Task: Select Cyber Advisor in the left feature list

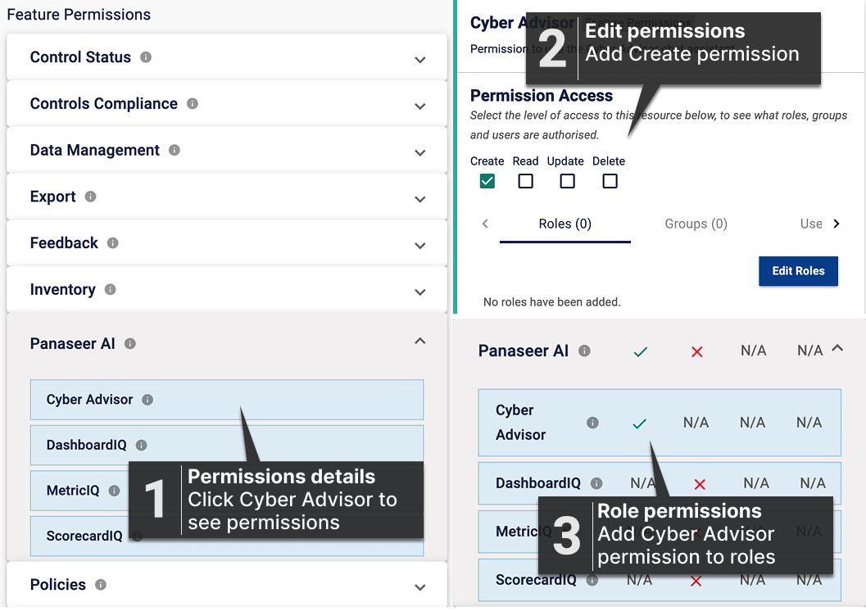Action: click(227, 400)
